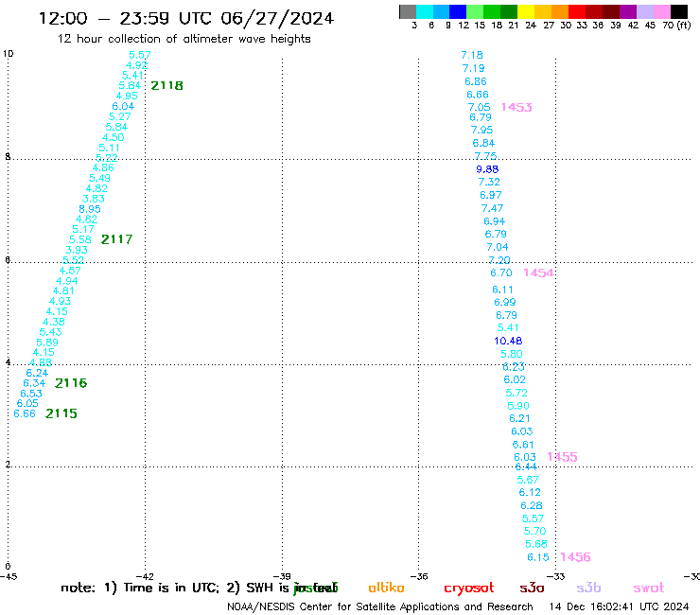Click the yellow swatch in the legend

525,11
